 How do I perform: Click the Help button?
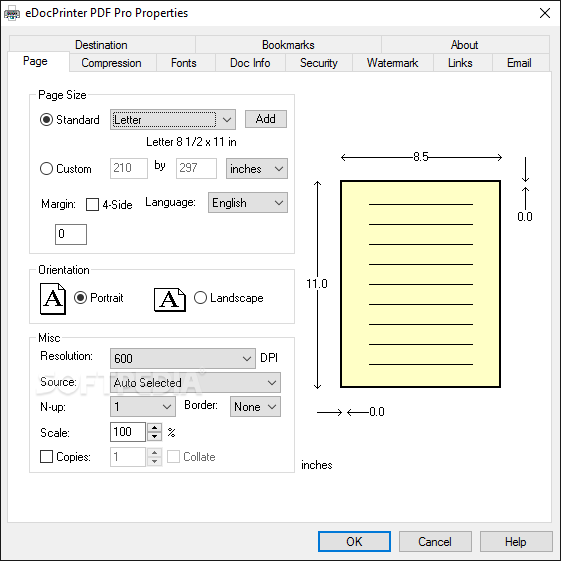(516, 541)
